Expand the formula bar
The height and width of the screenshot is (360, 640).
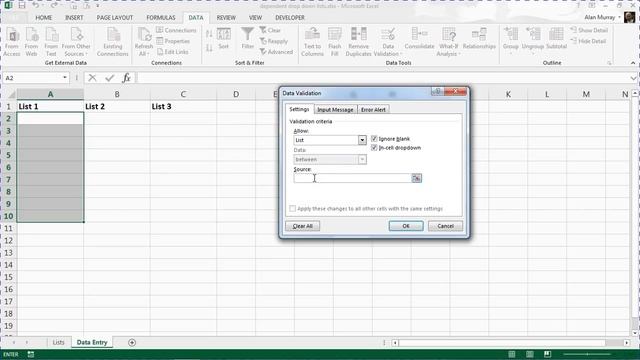pyautogui.click(x=633, y=78)
